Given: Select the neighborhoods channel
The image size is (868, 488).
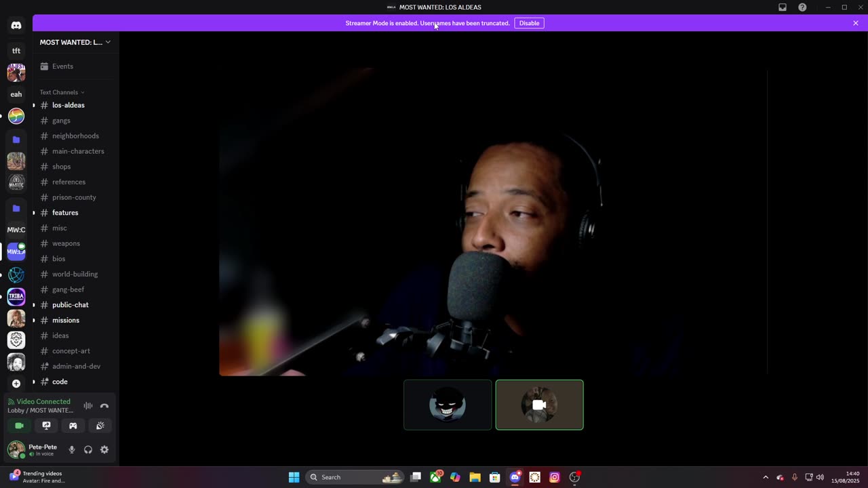Looking at the screenshot, I should click(x=75, y=136).
